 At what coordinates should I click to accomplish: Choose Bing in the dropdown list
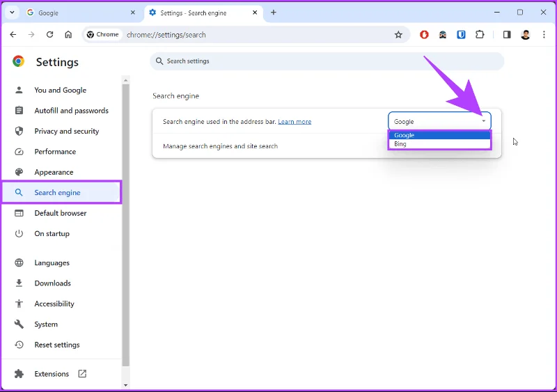(439, 144)
